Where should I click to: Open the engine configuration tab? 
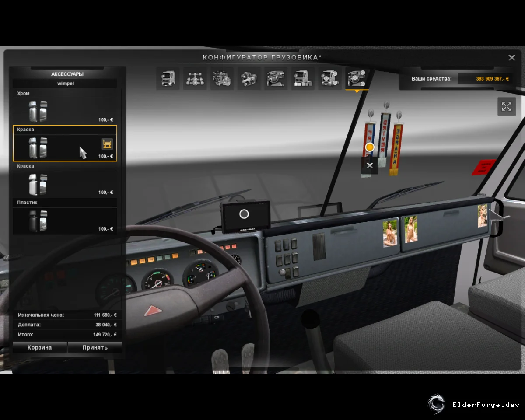pos(222,79)
